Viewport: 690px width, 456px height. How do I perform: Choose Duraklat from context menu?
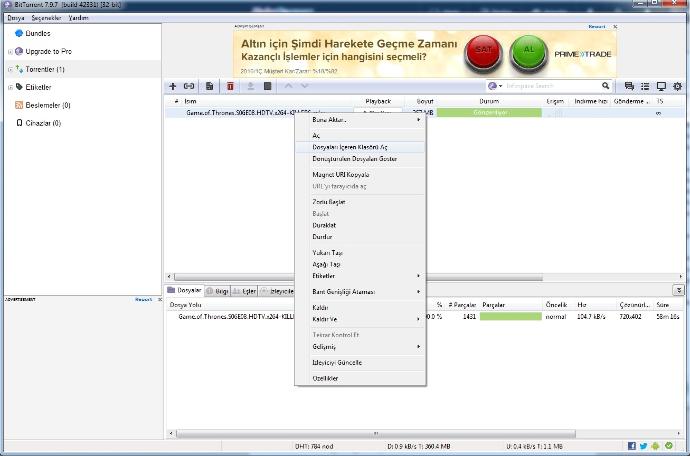point(360,225)
